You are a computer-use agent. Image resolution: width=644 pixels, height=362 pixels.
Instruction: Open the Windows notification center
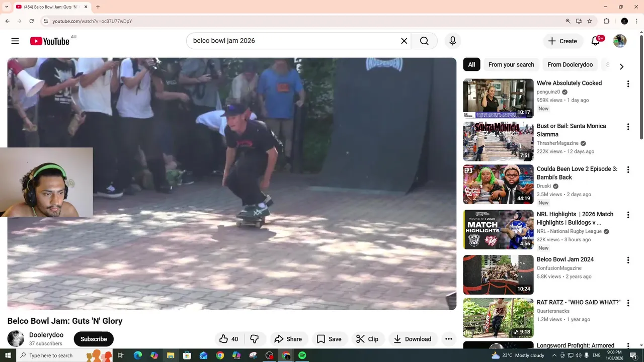(x=633, y=355)
